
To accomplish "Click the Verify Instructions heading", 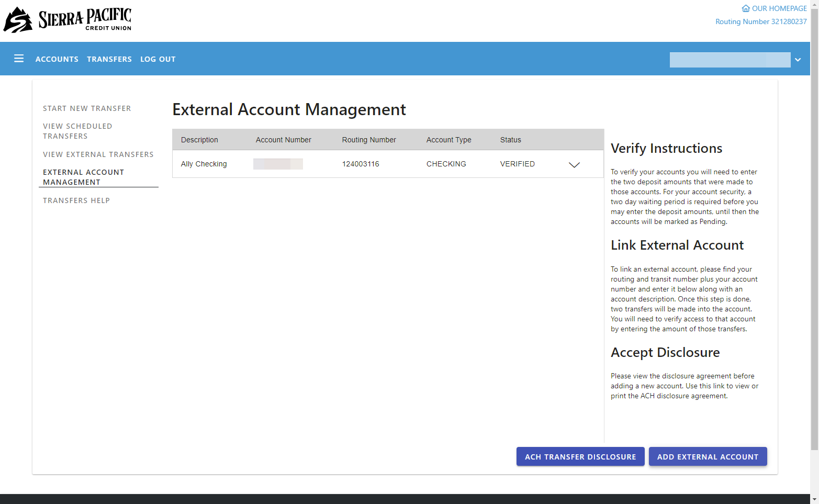I will coord(667,148).
